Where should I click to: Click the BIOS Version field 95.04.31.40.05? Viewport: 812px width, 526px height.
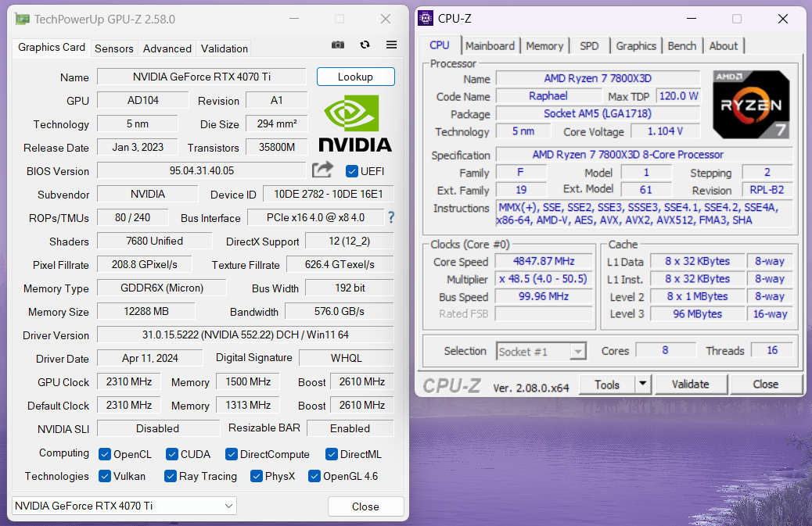pos(202,170)
